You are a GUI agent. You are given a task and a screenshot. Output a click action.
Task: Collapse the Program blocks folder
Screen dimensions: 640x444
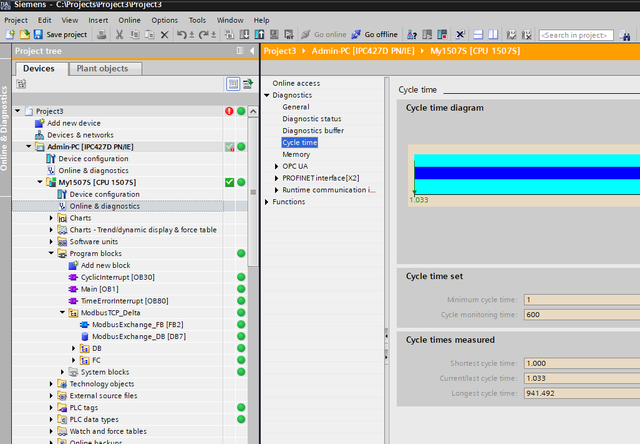point(51,253)
